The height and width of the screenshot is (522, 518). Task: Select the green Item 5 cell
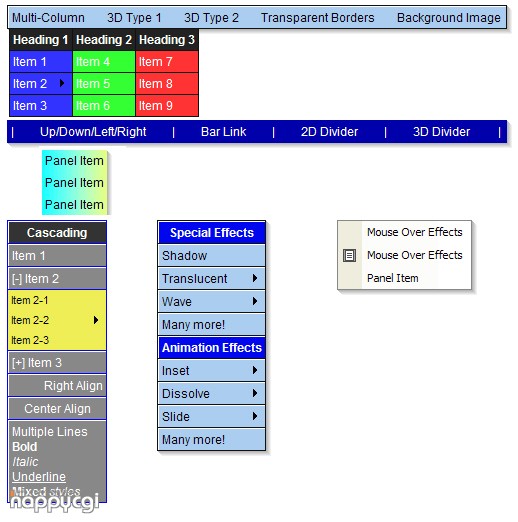click(x=104, y=84)
